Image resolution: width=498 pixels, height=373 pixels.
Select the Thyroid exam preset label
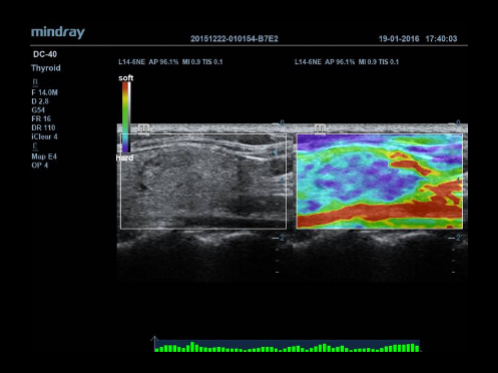[46, 68]
